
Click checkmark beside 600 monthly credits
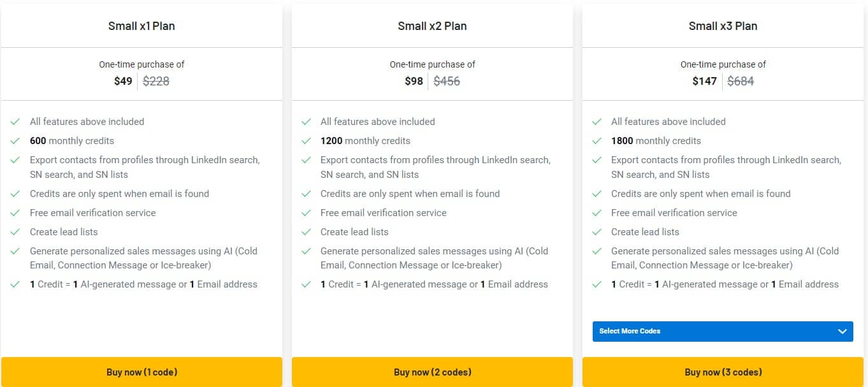15,140
